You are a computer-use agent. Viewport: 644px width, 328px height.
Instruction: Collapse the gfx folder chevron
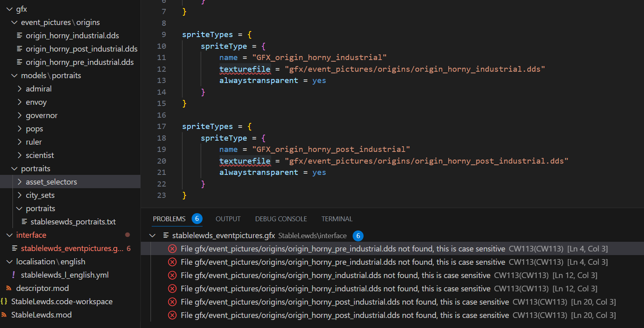click(9, 9)
